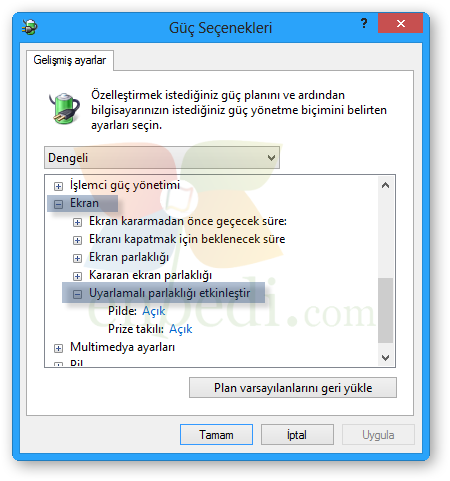Image resolution: width=450 pixels, height=481 pixels.
Task: Click the scrollbar down arrow in settings list
Action: coord(386,358)
